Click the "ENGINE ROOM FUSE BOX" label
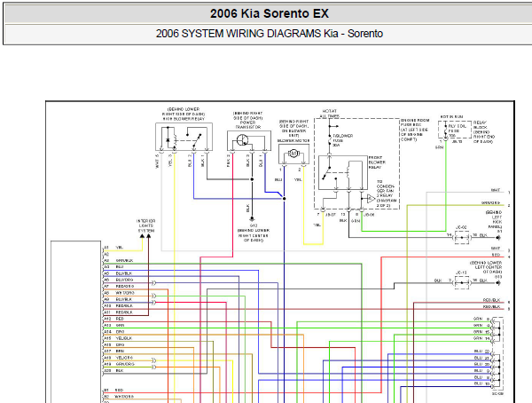This screenshot has width=532, height=403. (x=415, y=122)
